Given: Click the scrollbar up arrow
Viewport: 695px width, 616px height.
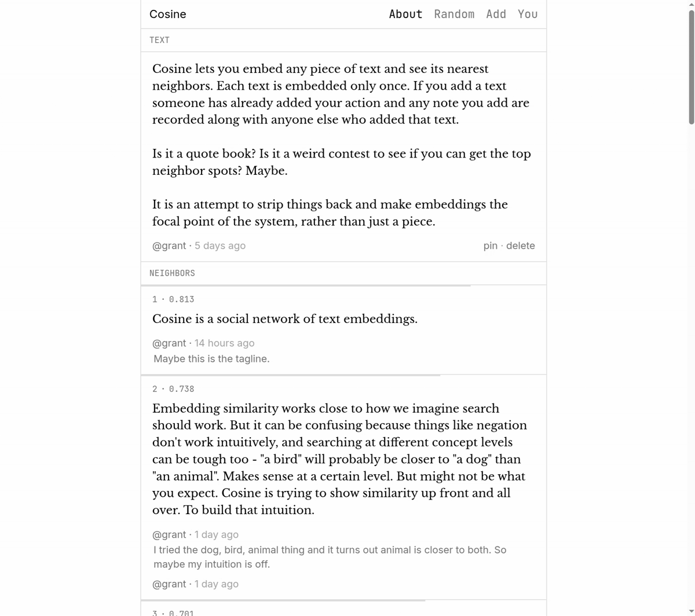Looking at the screenshot, I should click(x=691, y=4).
